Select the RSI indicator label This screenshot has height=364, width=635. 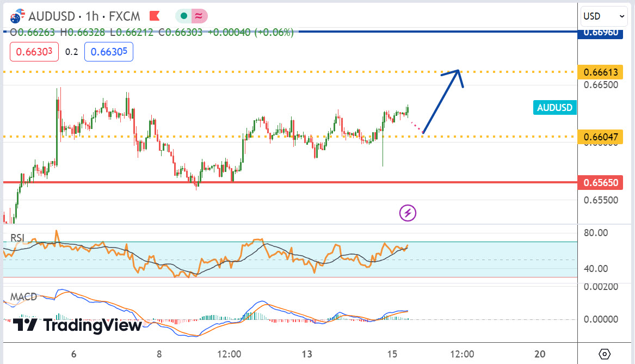coord(18,237)
